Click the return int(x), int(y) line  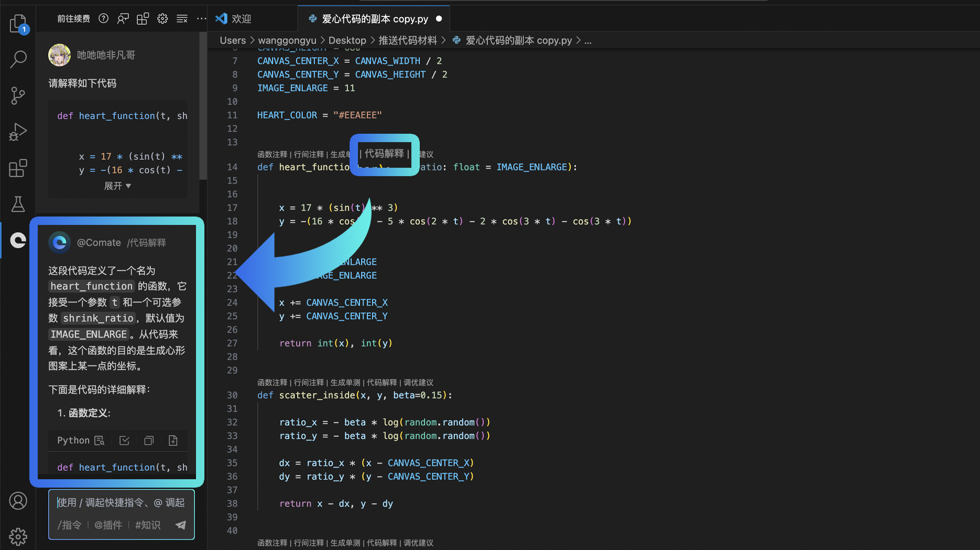click(336, 343)
